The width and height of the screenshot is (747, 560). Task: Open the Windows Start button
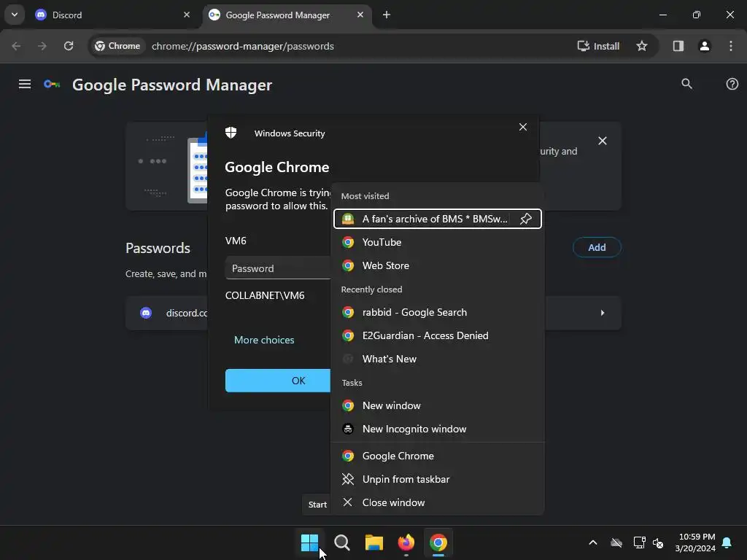(x=309, y=542)
